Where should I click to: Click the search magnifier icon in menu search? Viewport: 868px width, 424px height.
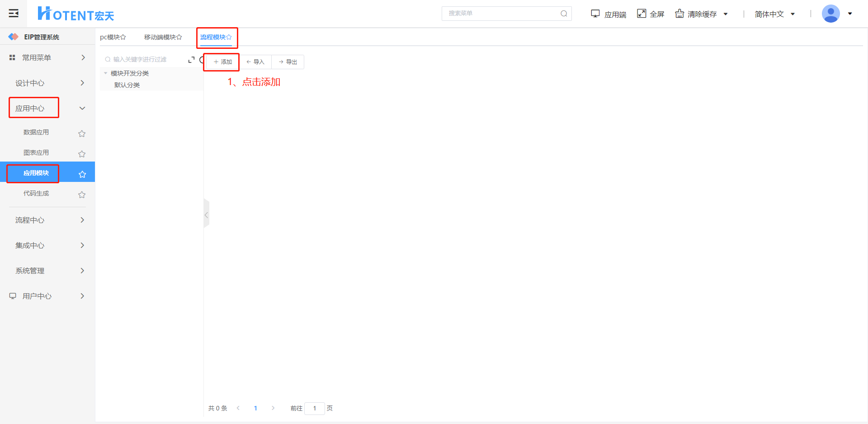pyautogui.click(x=564, y=14)
